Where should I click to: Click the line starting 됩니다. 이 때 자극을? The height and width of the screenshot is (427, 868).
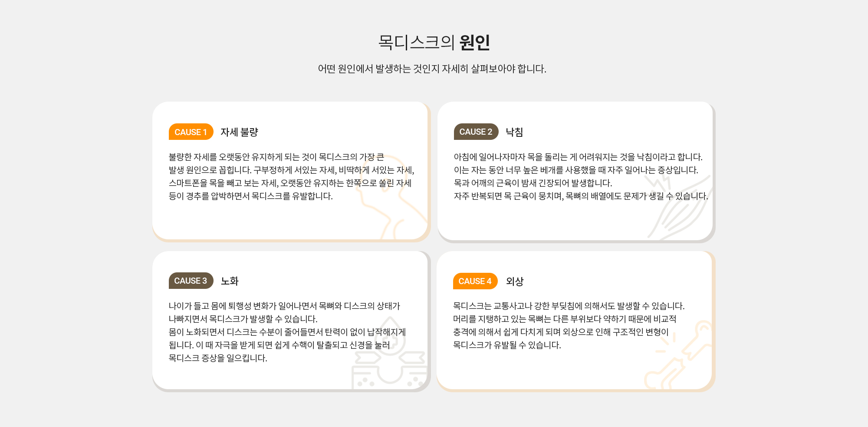tap(279, 345)
